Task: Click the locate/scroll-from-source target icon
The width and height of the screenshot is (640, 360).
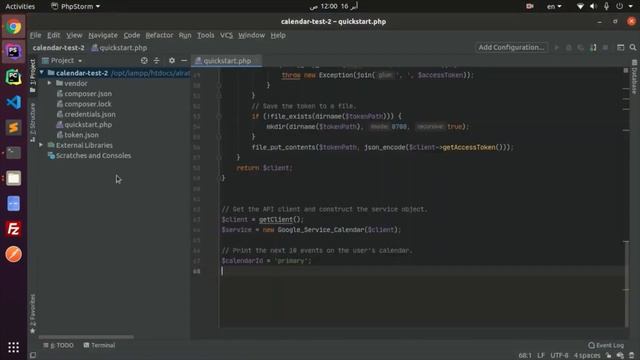Action: click(144, 60)
